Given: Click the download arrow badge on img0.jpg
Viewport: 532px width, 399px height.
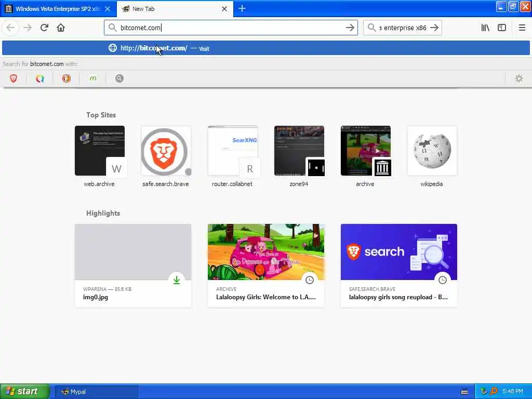Looking at the screenshot, I should [x=177, y=280].
